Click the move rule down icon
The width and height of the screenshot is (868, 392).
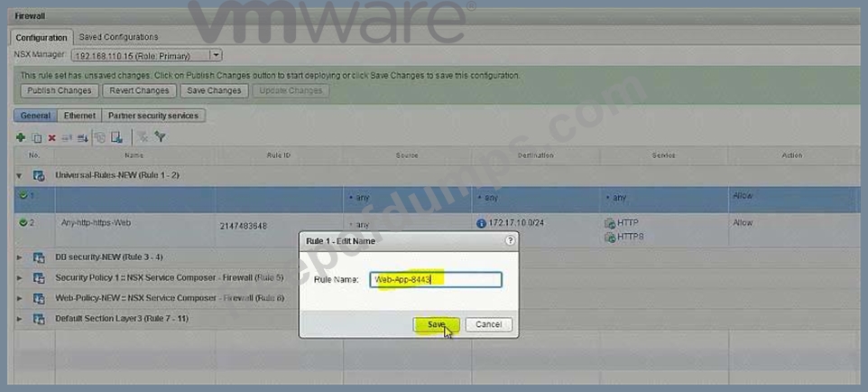coord(82,138)
